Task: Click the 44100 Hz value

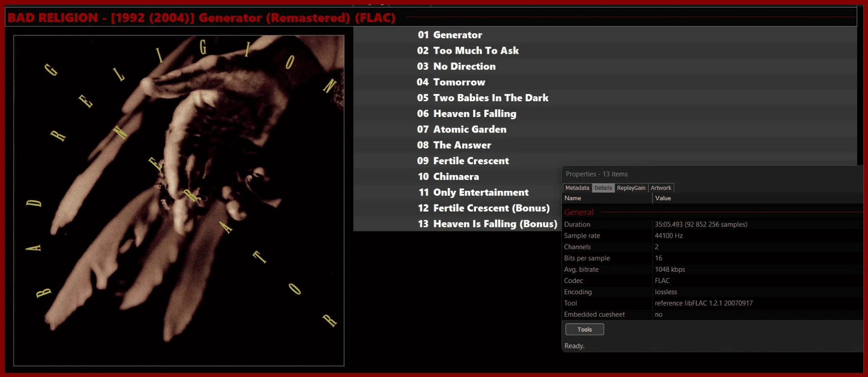Action: click(x=669, y=236)
